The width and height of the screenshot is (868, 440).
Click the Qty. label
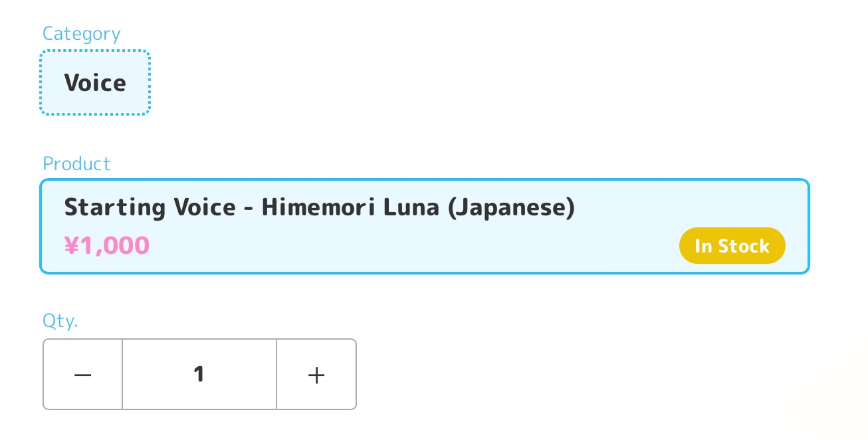click(60, 321)
